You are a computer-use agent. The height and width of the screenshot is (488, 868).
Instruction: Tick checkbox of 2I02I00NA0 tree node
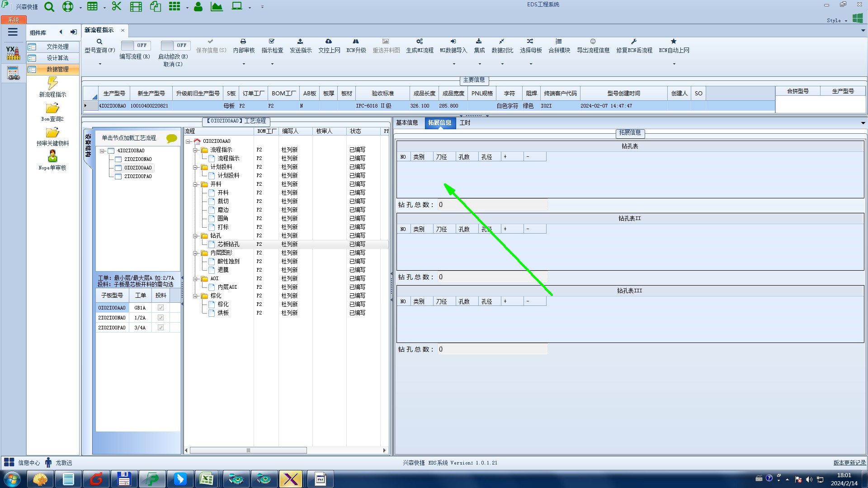tap(118, 160)
